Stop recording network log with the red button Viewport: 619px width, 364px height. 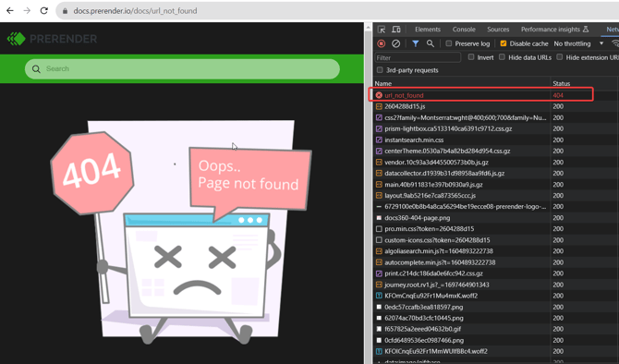point(381,43)
